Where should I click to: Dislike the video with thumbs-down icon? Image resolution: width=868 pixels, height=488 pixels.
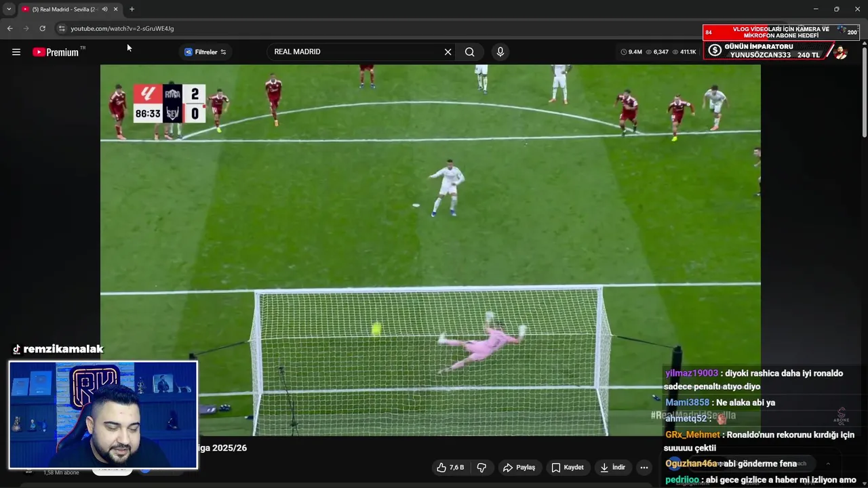(x=481, y=468)
